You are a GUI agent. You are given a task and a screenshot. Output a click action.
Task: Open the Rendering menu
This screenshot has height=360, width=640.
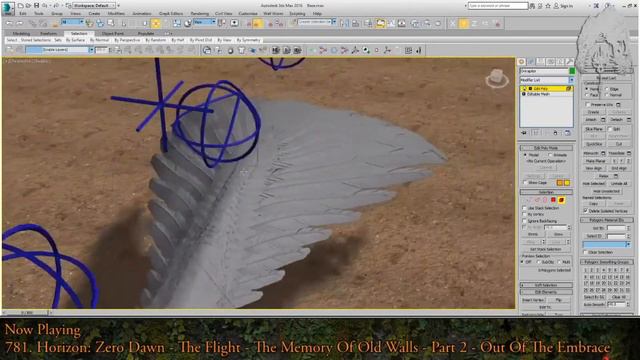coord(200,13)
